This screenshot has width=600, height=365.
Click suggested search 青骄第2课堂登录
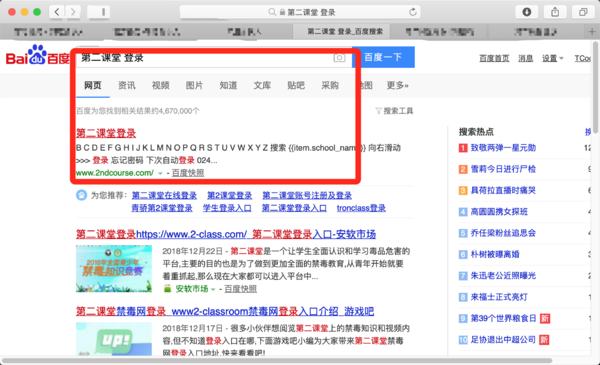[162, 208]
